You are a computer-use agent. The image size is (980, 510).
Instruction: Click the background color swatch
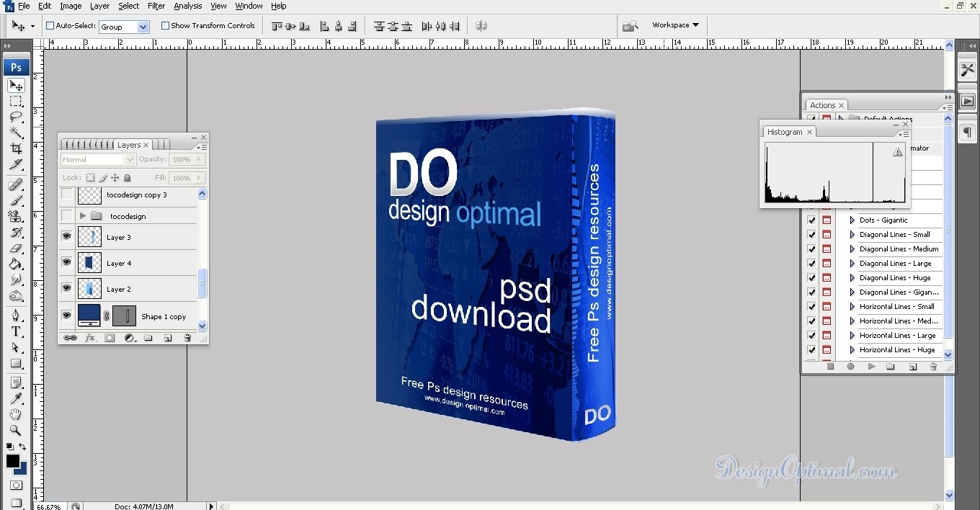(x=22, y=469)
